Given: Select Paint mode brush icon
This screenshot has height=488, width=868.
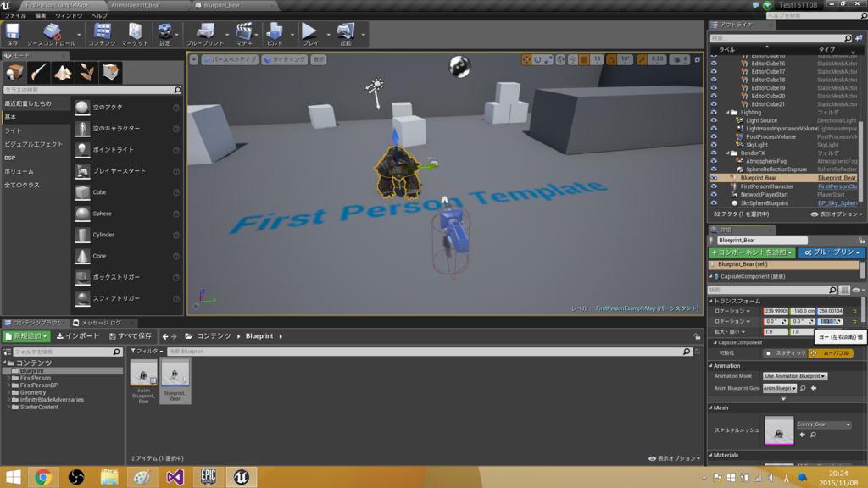Looking at the screenshot, I should pos(39,73).
